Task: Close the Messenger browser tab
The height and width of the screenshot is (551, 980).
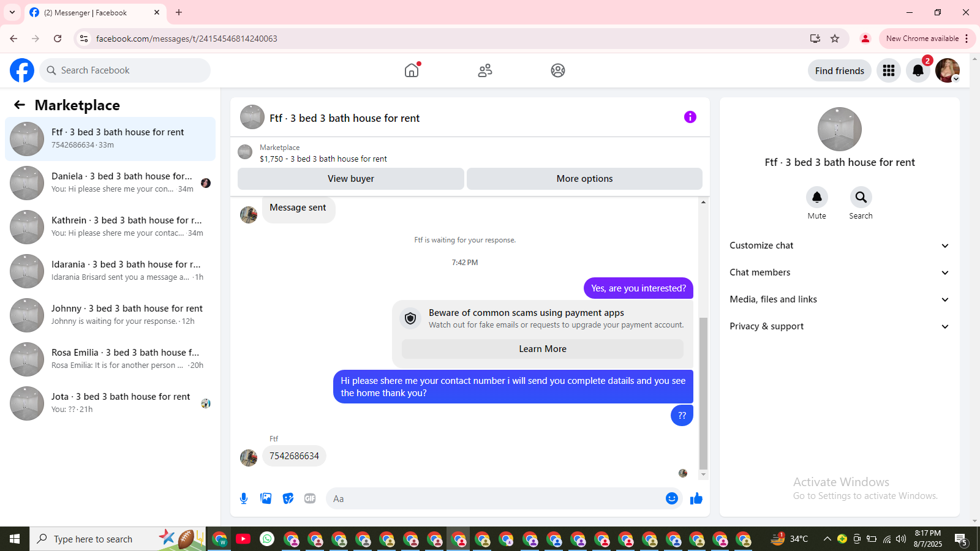Action: (x=157, y=12)
